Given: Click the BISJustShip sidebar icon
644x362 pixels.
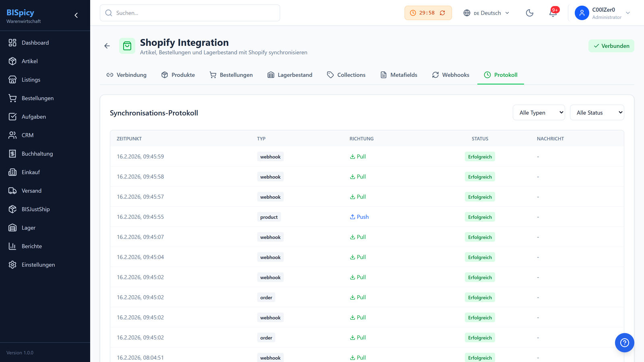Looking at the screenshot, I should point(12,209).
